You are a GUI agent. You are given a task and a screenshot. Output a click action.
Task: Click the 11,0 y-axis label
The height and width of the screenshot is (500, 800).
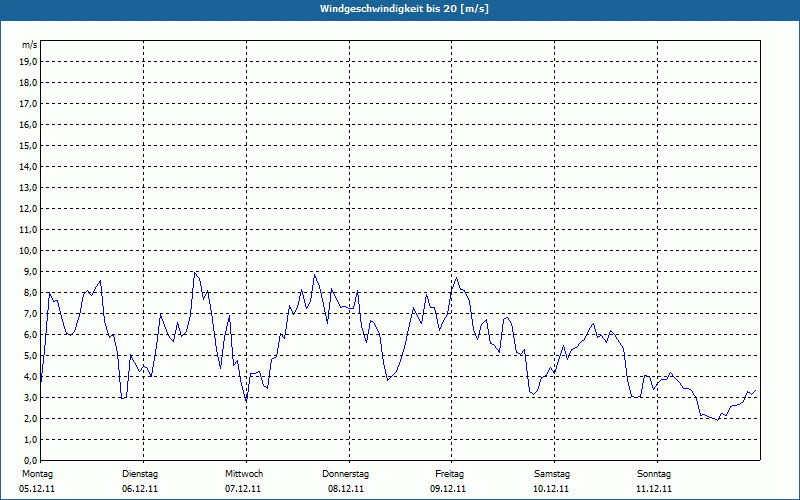pos(28,230)
